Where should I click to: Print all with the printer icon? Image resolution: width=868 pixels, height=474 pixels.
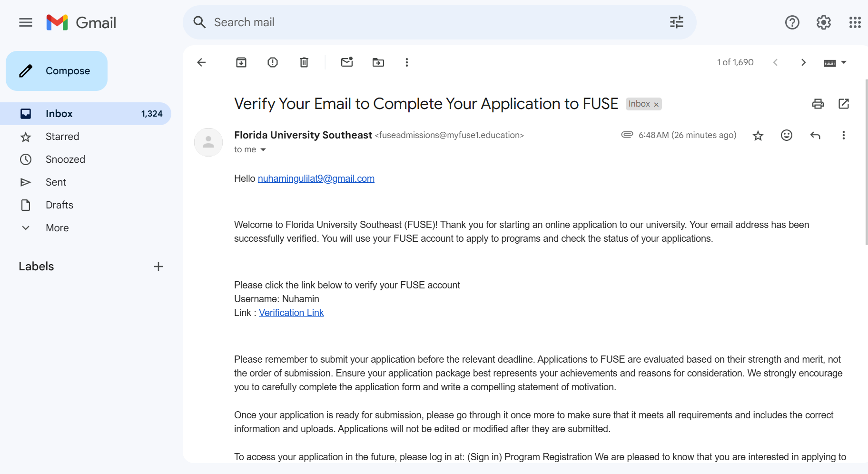coord(818,104)
